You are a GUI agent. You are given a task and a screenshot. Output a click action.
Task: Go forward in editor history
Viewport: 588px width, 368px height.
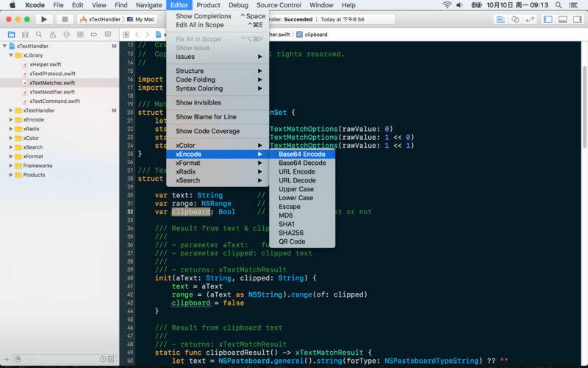pyautogui.click(x=147, y=35)
